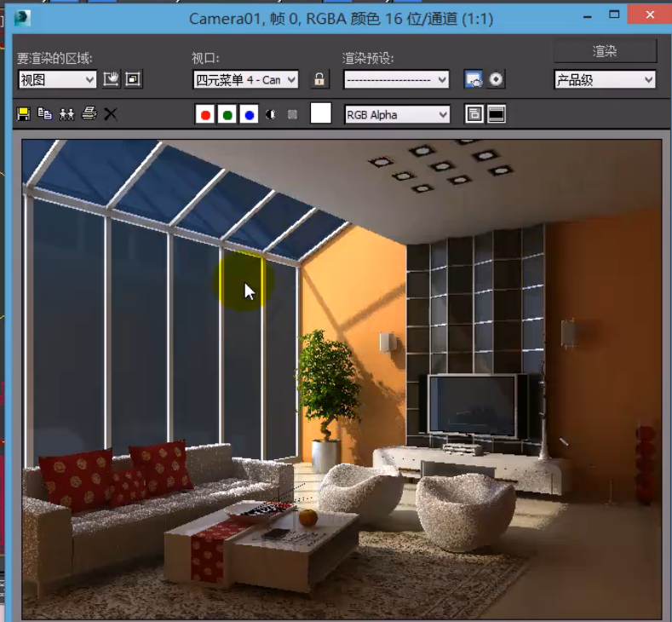Click the white color swatch
The height and width of the screenshot is (622, 672).
[320, 113]
